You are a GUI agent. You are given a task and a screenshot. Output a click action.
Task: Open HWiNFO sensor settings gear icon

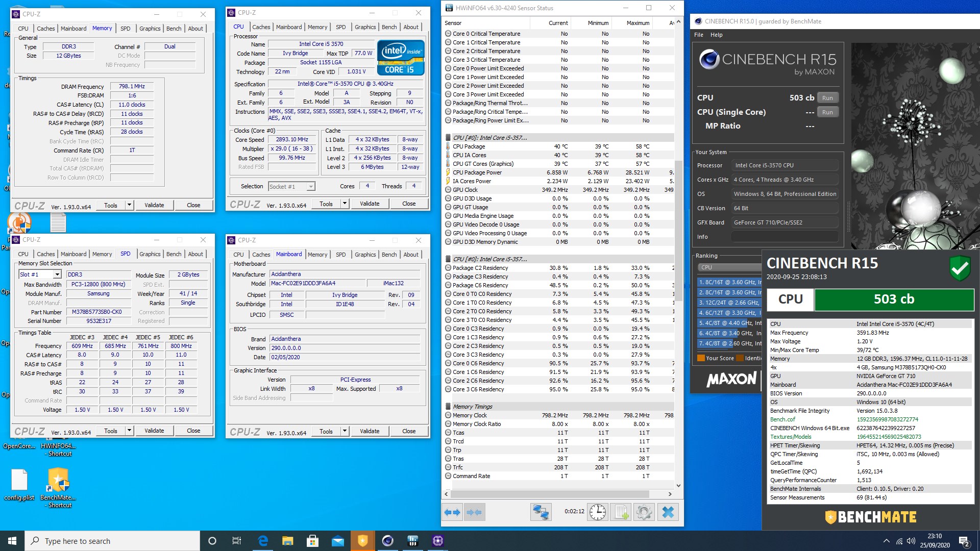[644, 512]
